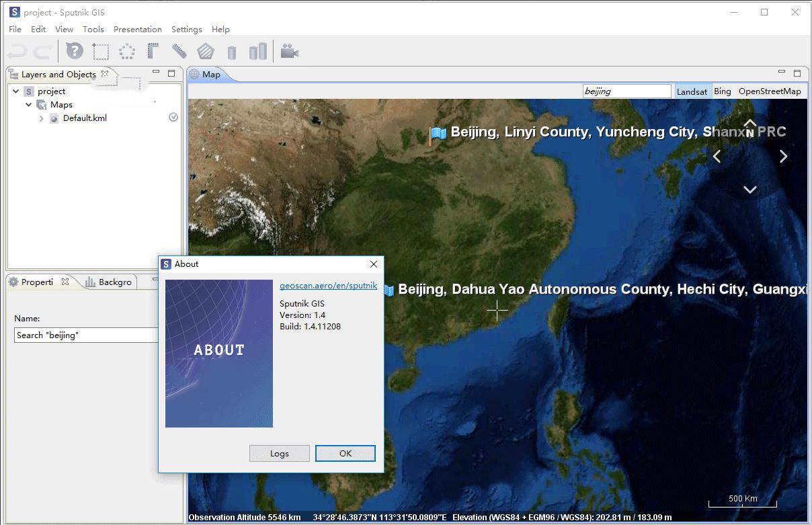The image size is (812, 525).
Task: Minimize the Layers and Objects panel
Action: tap(156, 72)
